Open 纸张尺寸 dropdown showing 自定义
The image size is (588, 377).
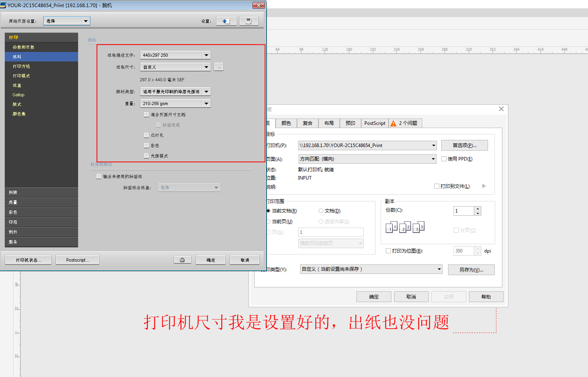(175, 67)
